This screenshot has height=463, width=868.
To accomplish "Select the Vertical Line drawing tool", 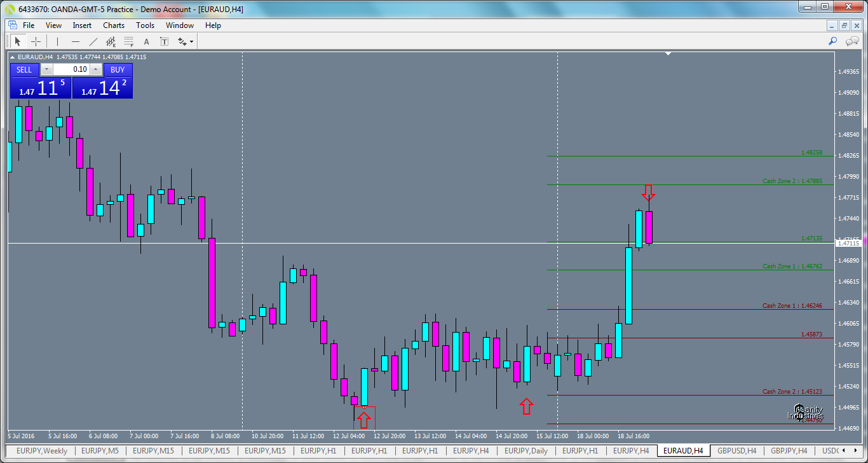I will (57, 41).
